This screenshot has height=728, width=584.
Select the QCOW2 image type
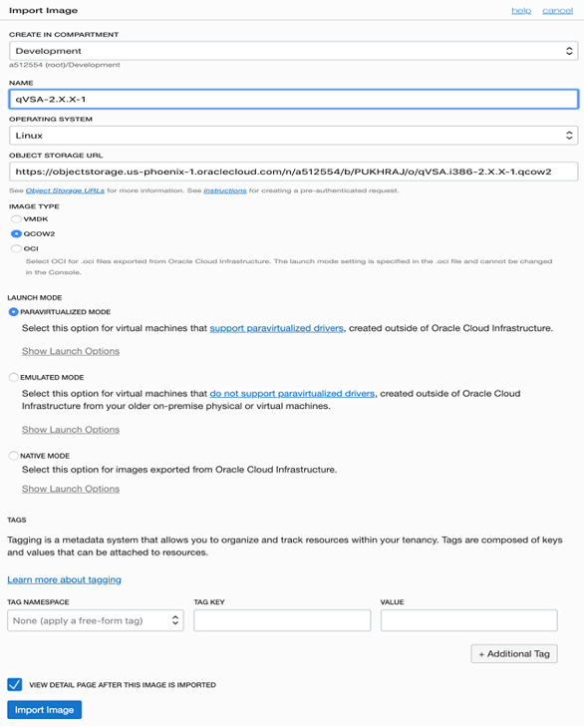pos(16,233)
